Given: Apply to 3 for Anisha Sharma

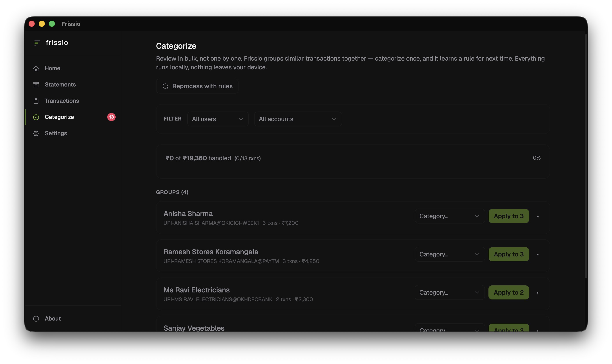Looking at the screenshot, I should coord(509,216).
